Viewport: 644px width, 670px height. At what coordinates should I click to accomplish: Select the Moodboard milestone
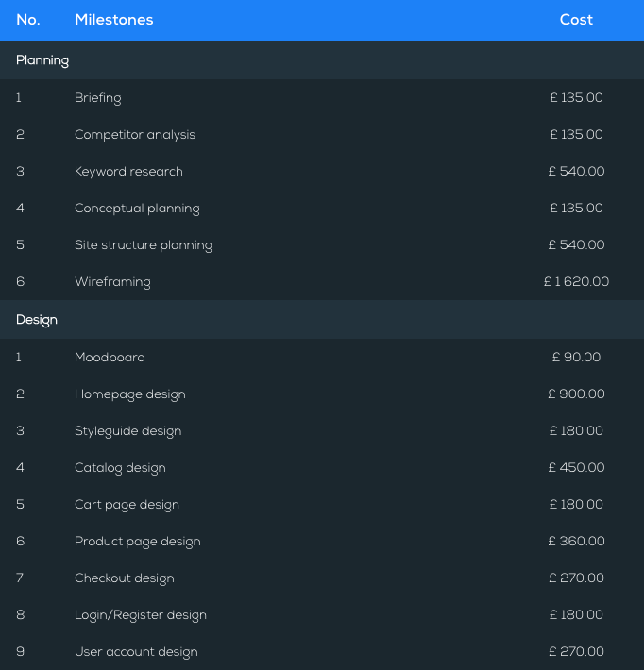[110, 358]
